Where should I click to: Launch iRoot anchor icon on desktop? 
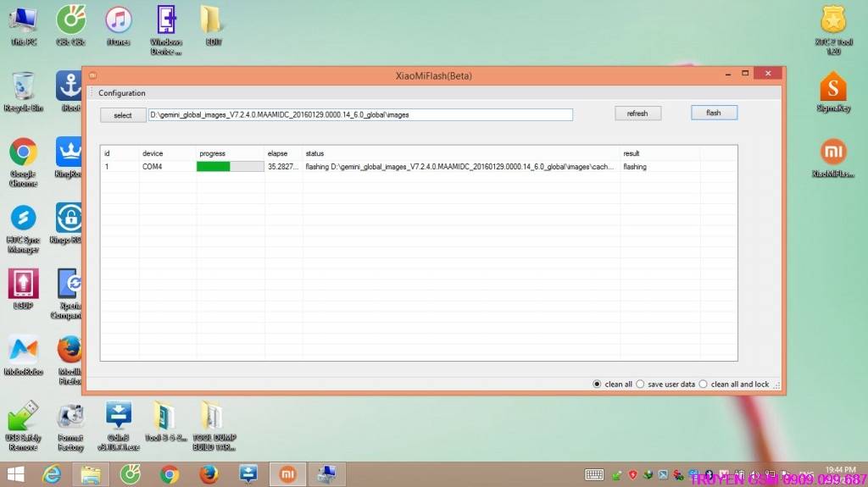click(x=69, y=91)
